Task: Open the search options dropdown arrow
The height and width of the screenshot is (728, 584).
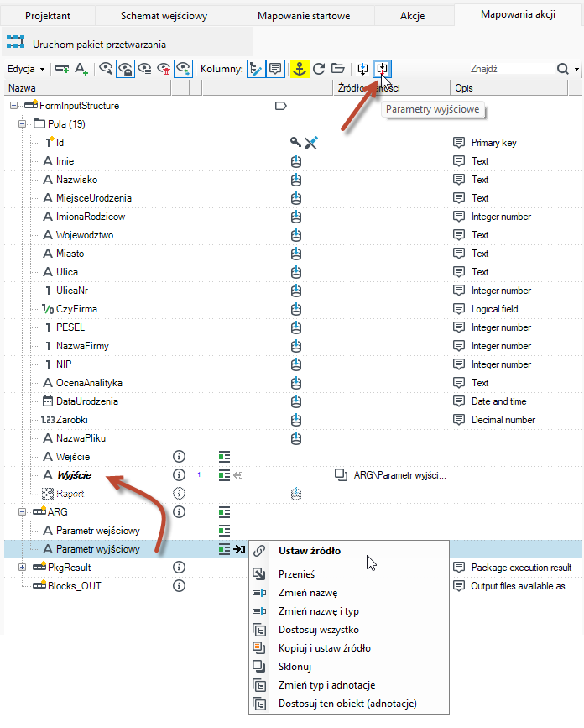Action: [576, 69]
